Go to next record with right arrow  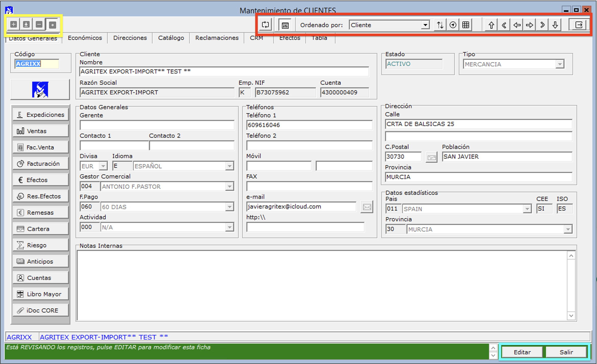[529, 25]
